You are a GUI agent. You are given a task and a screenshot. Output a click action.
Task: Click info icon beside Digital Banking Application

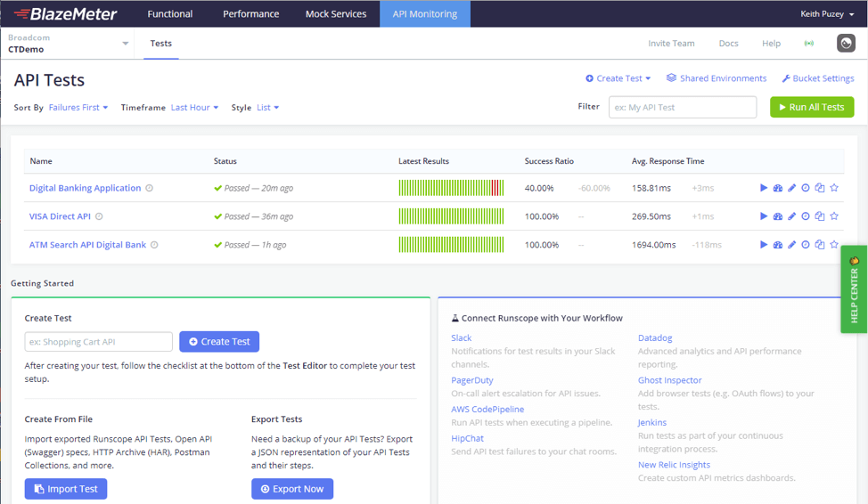click(149, 188)
